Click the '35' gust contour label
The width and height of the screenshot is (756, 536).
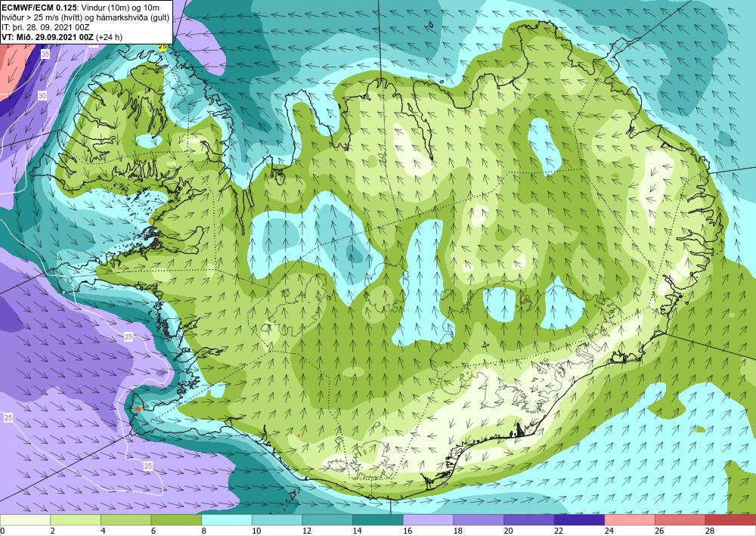point(45,54)
